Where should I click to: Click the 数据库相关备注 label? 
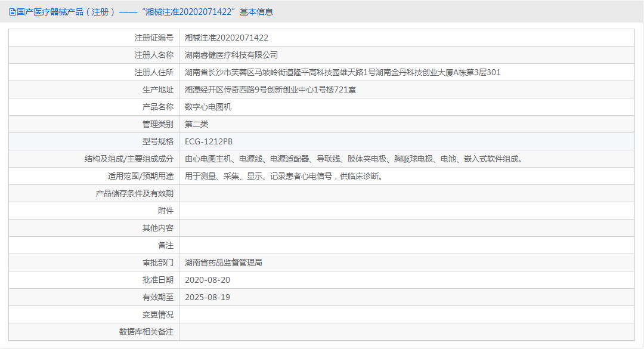tap(146, 332)
